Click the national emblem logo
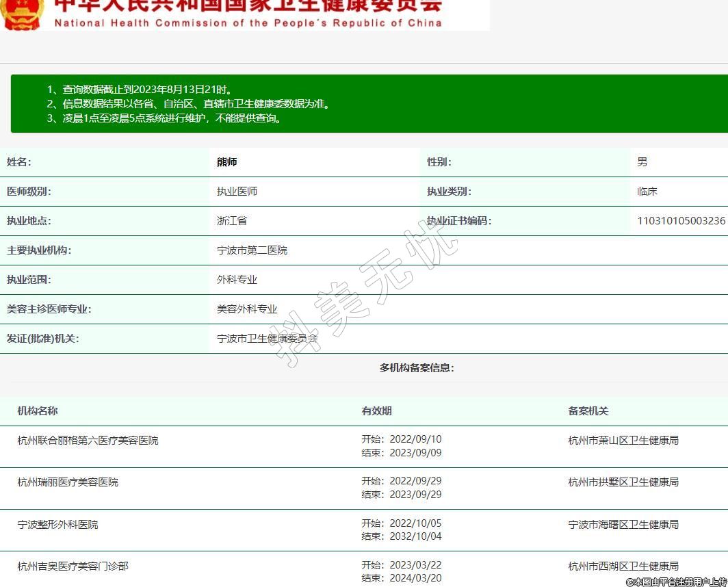Image resolution: width=728 pixels, height=587 pixels. coord(22,14)
